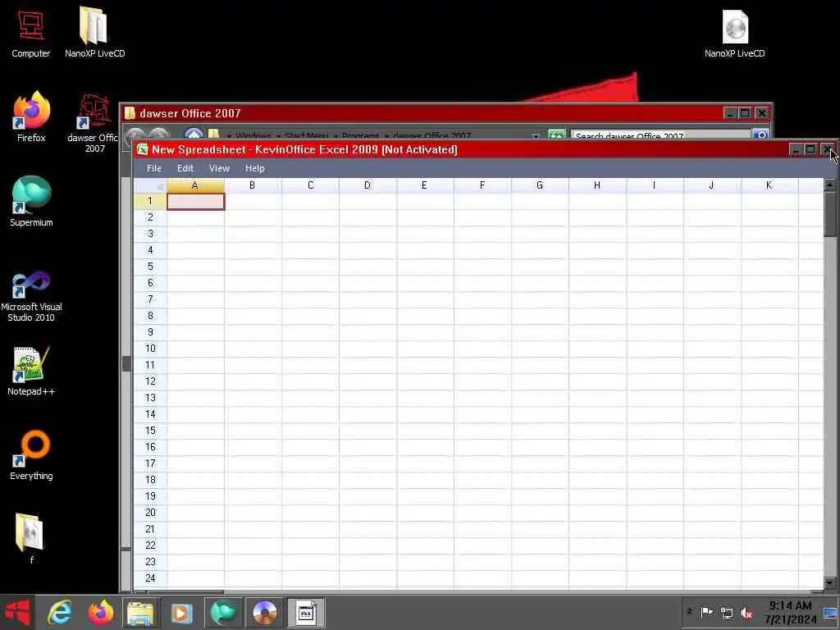Select row 1 header
The height and width of the screenshot is (630, 840).
150,201
